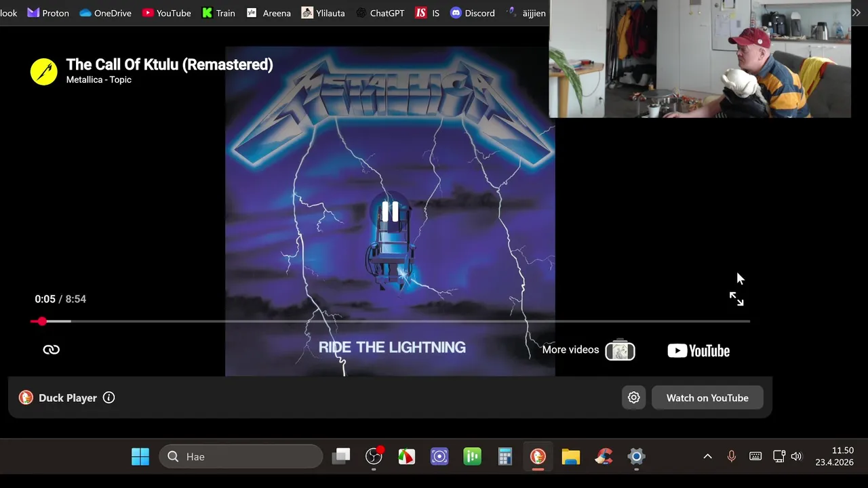
Task: Show hidden system tray icons
Action: (707, 457)
